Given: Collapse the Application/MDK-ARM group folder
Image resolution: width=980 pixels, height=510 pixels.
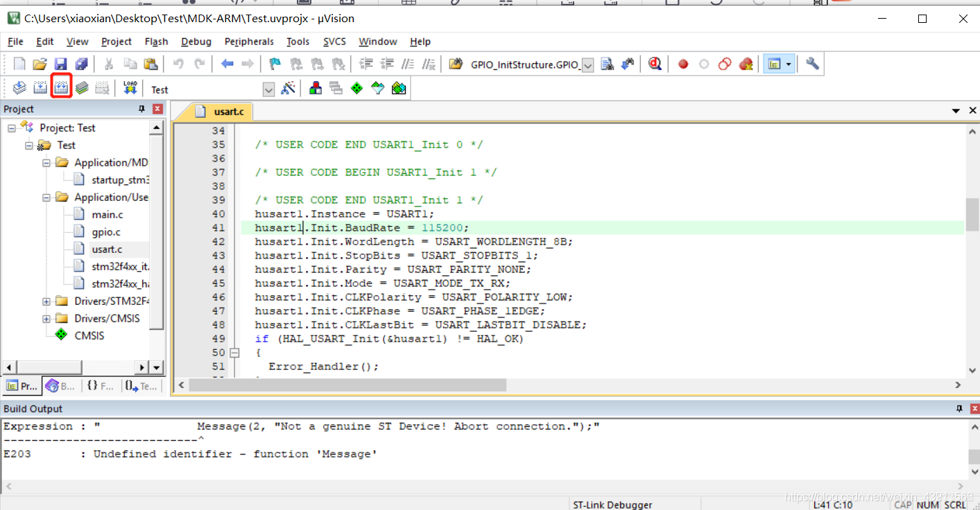Looking at the screenshot, I should pos(46,163).
